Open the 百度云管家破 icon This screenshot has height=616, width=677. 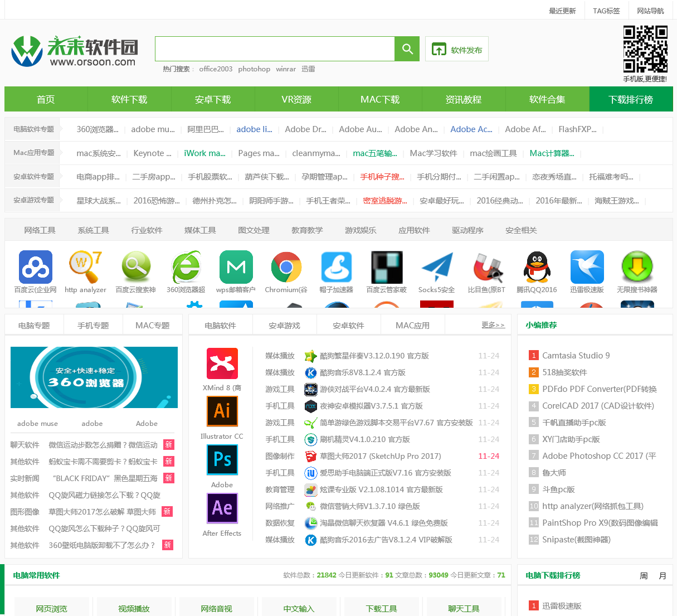(387, 267)
